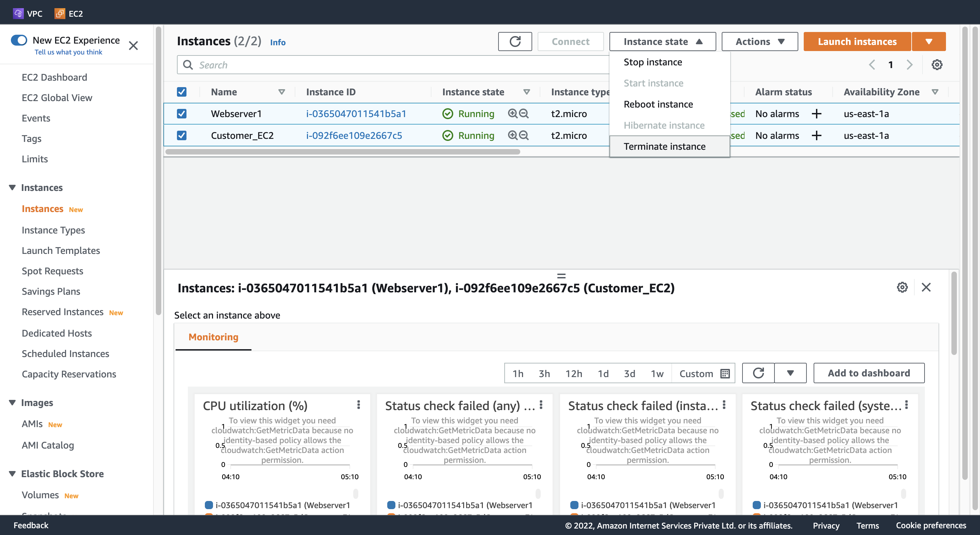Open instance ID i-0365047011541b5a1 link
The width and height of the screenshot is (980, 535).
point(356,114)
